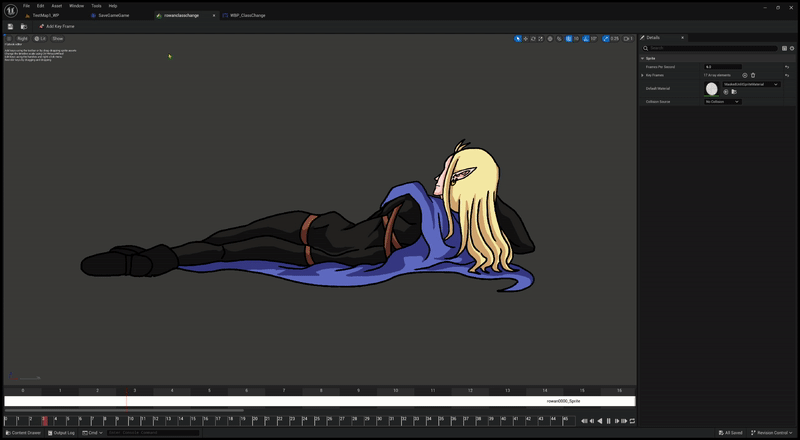Open camera speed setting
Screen dimensions: 800x440
click(x=628, y=39)
